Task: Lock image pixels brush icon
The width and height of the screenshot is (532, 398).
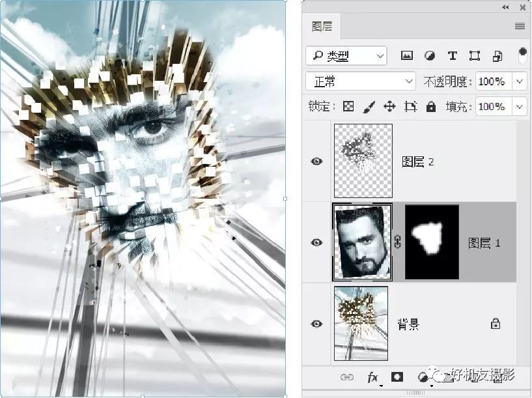Action: point(369,107)
